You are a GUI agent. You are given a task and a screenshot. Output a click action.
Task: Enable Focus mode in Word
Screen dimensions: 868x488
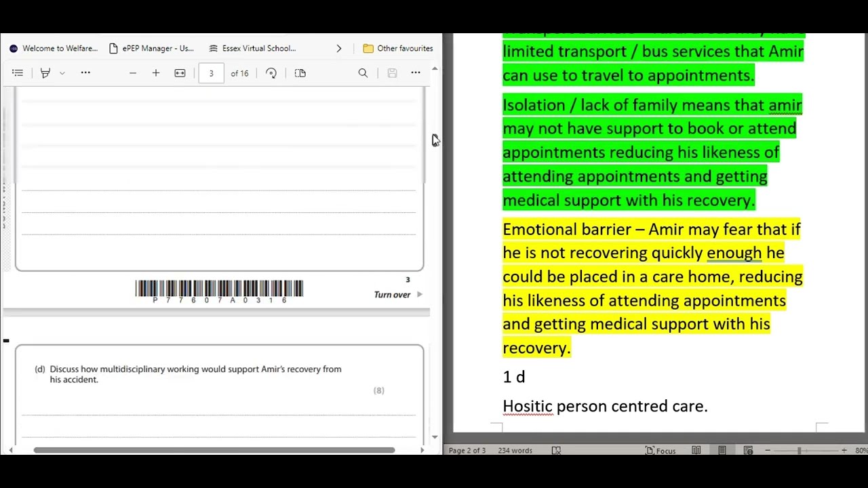click(660, 451)
